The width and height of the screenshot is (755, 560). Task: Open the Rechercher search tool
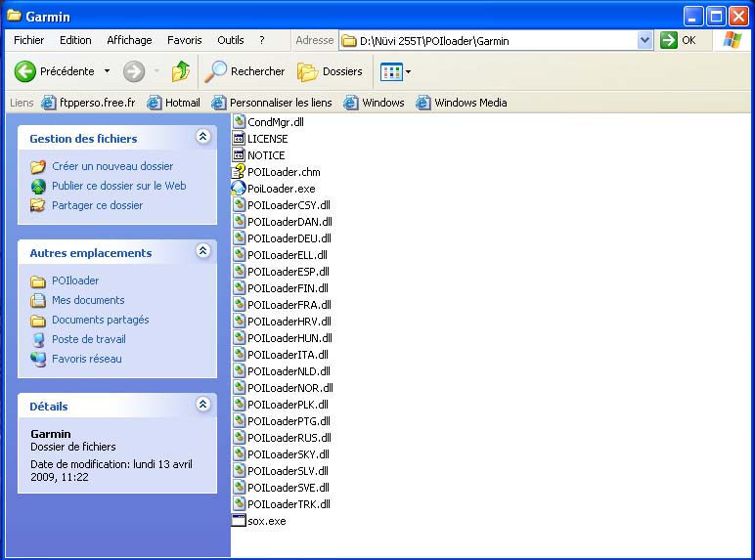point(245,71)
